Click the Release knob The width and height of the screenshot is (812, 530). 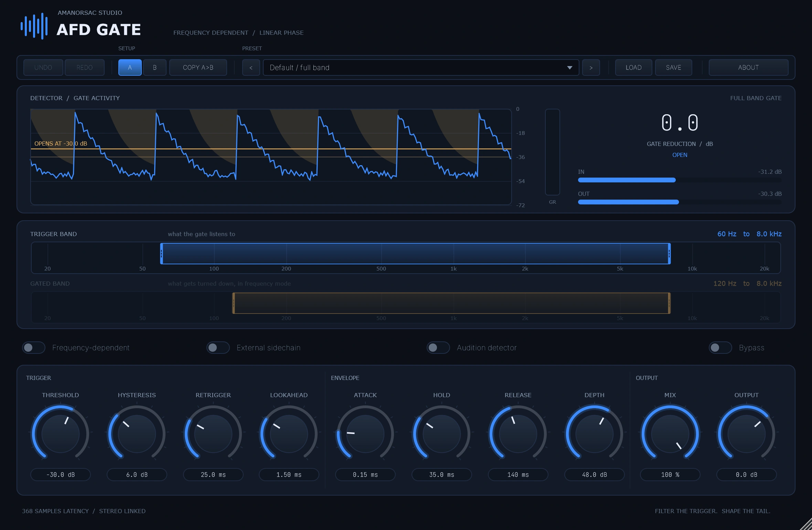[518, 434]
